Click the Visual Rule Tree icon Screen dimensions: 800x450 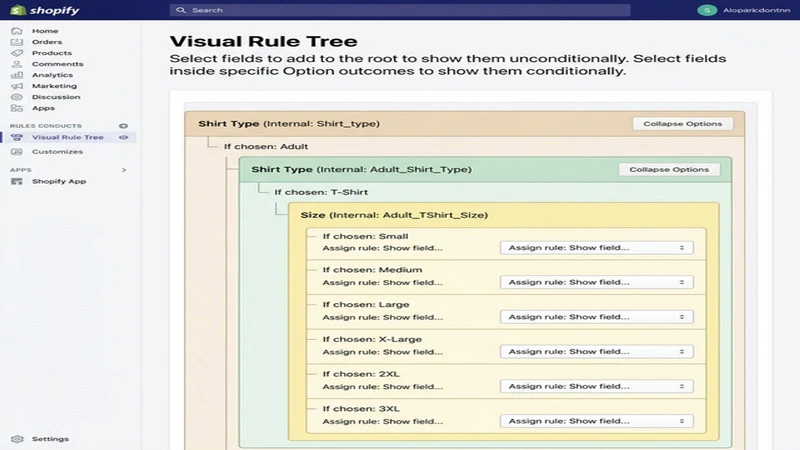(17, 137)
